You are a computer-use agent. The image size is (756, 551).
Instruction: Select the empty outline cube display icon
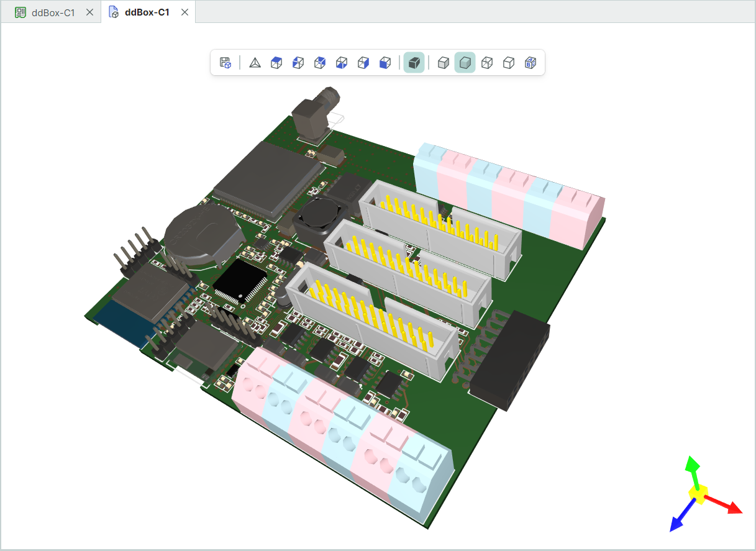[x=509, y=62]
